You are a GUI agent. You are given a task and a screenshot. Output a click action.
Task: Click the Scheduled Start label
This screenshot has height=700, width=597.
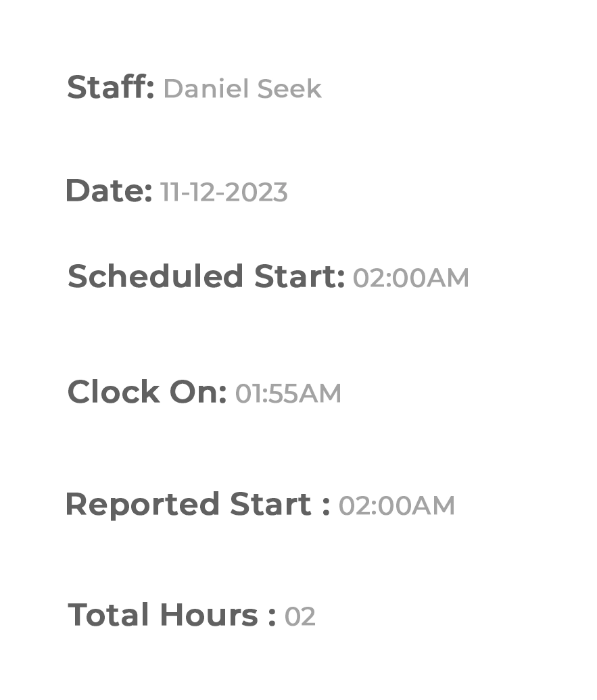point(206,276)
